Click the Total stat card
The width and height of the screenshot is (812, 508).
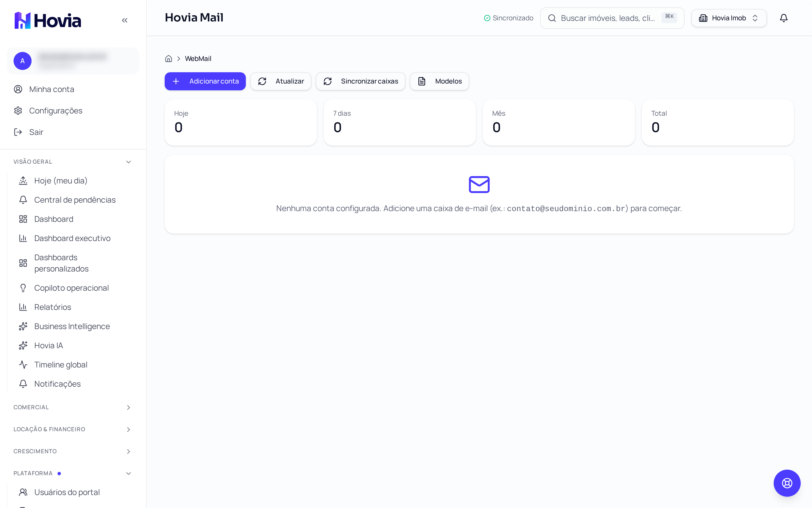tap(718, 122)
